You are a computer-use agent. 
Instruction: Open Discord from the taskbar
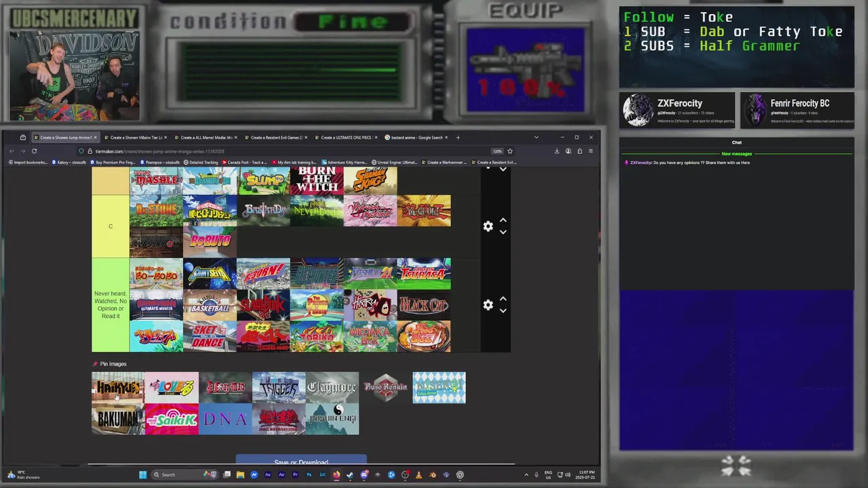(x=364, y=474)
